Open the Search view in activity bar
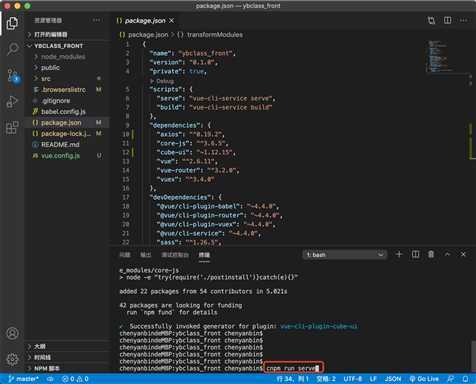The width and height of the screenshot is (476, 384). point(12,49)
